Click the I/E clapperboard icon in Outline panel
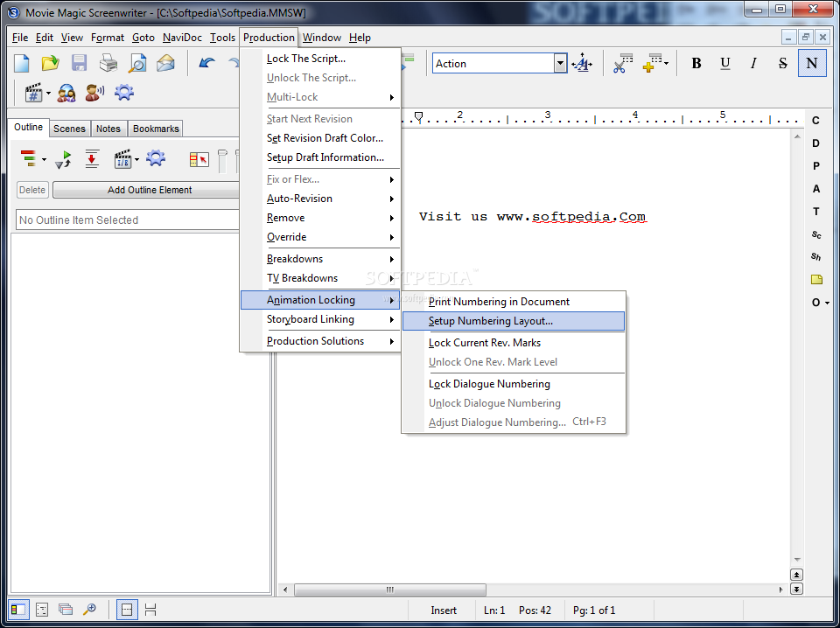This screenshot has width=840, height=628. point(123,159)
